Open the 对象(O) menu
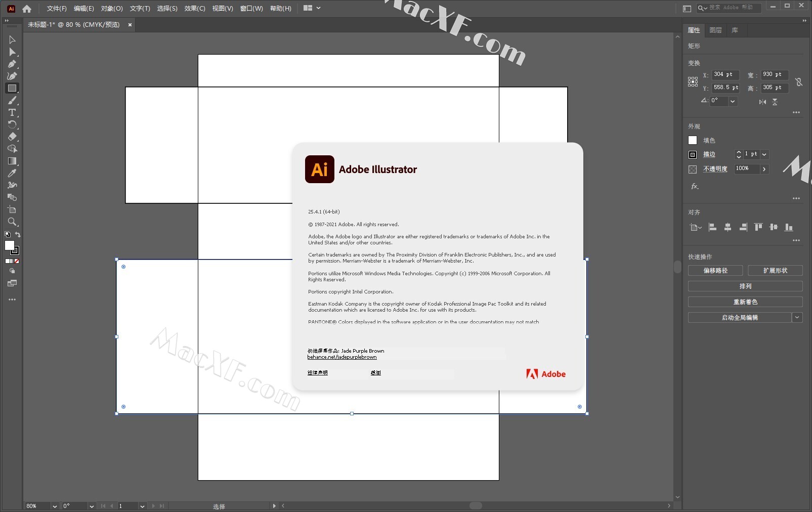The width and height of the screenshot is (812, 512). 112,9
